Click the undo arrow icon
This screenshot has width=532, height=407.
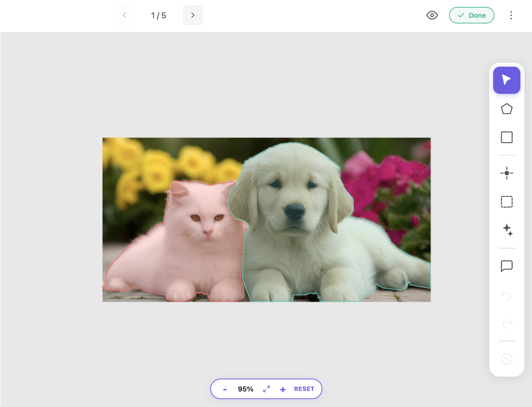pyautogui.click(x=506, y=295)
